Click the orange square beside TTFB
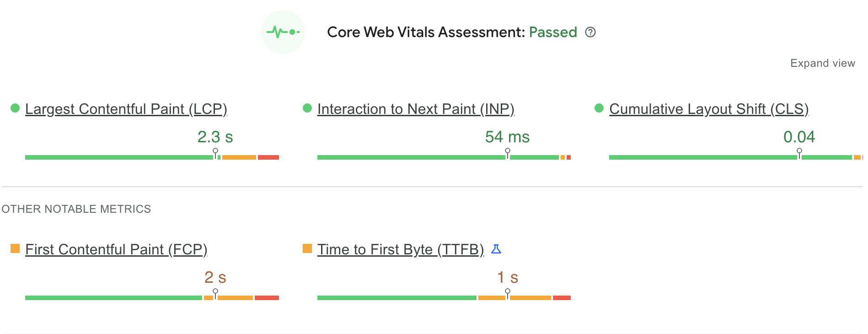This screenshot has height=334, width=868. point(307,248)
